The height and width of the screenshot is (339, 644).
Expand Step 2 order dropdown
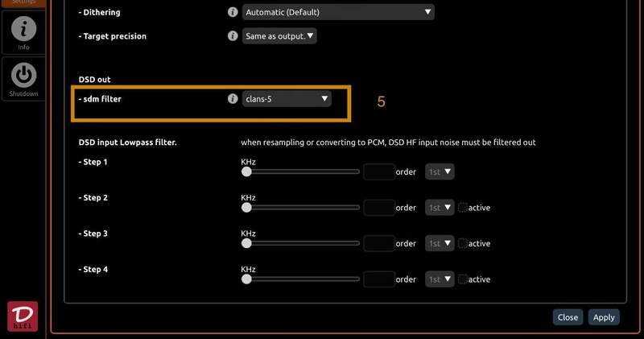tap(440, 208)
